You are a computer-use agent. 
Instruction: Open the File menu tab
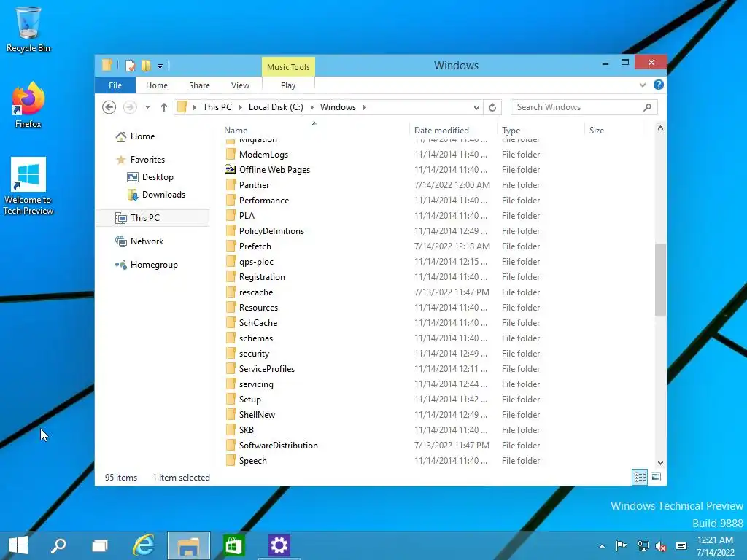115,85
